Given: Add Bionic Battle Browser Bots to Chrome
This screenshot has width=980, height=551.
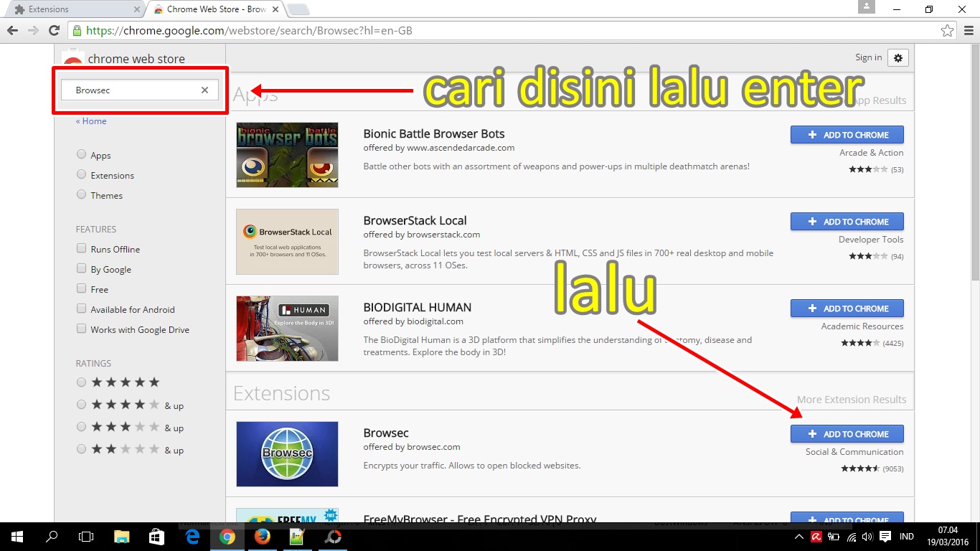Looking at the screenshot, I should (847, 135).
